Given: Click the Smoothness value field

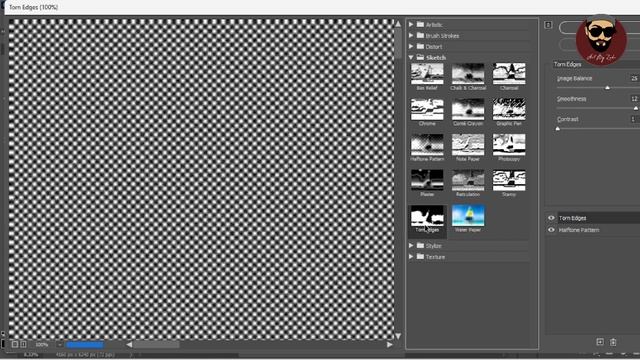Looking at the screenshot, I should [634, 98].
